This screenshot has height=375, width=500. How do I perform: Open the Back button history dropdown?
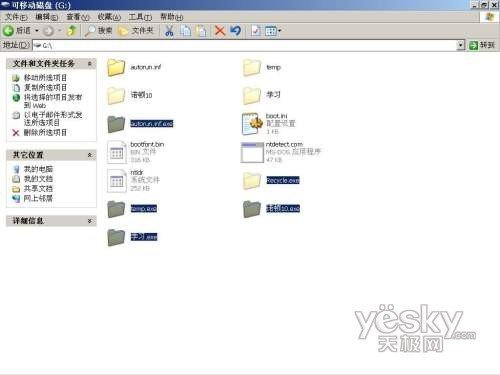pyautogui.click(x=37, y=31)
